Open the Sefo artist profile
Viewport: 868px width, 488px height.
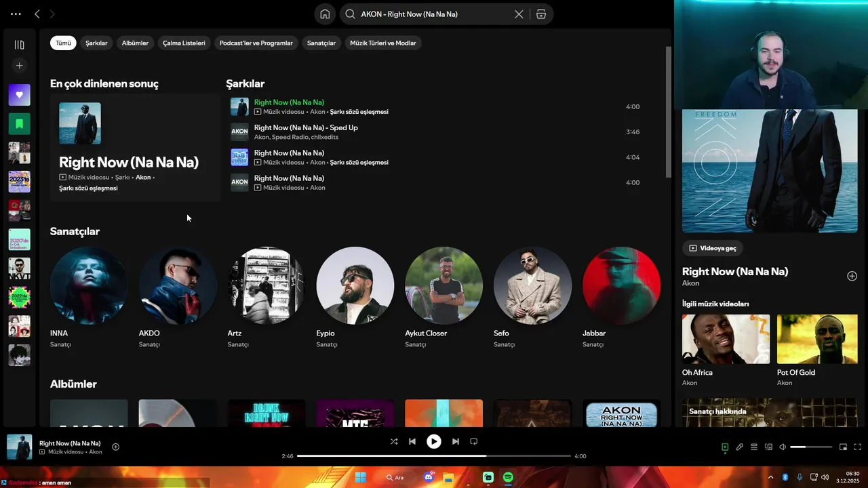click(x=533, y=298)
